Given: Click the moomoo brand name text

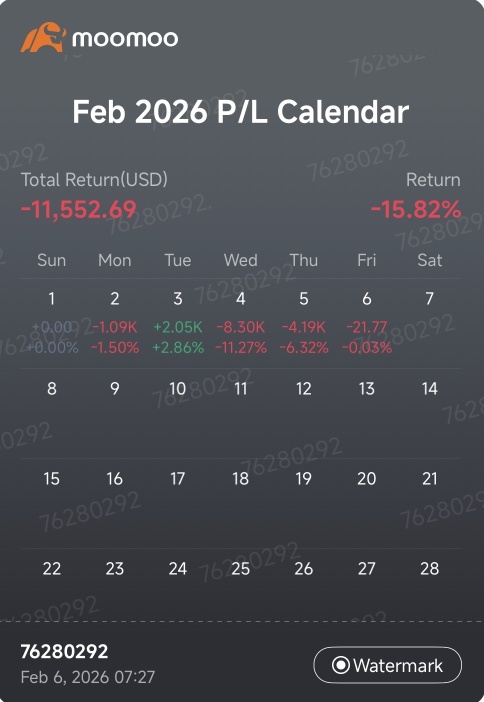Looking at the screenshot, I should click(x=125, y=39).
